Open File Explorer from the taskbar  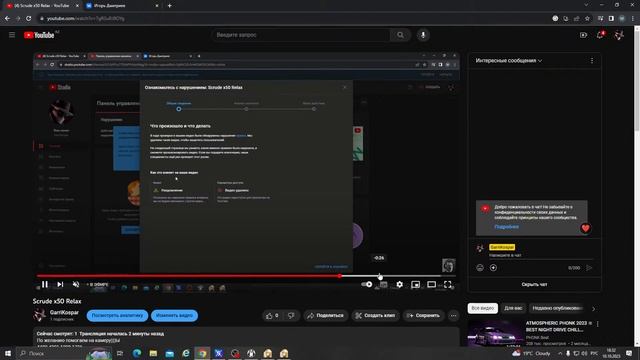click(153, 353)
